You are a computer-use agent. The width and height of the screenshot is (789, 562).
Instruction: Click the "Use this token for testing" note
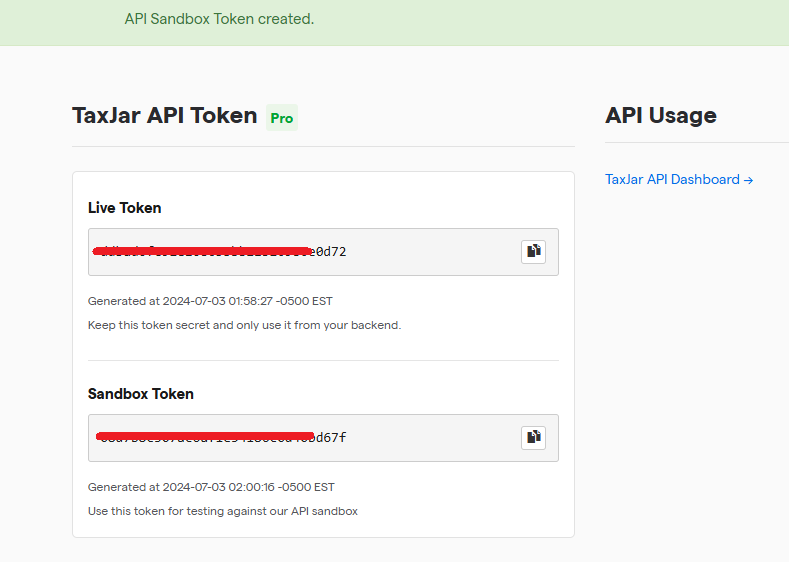tap(223, 511)
